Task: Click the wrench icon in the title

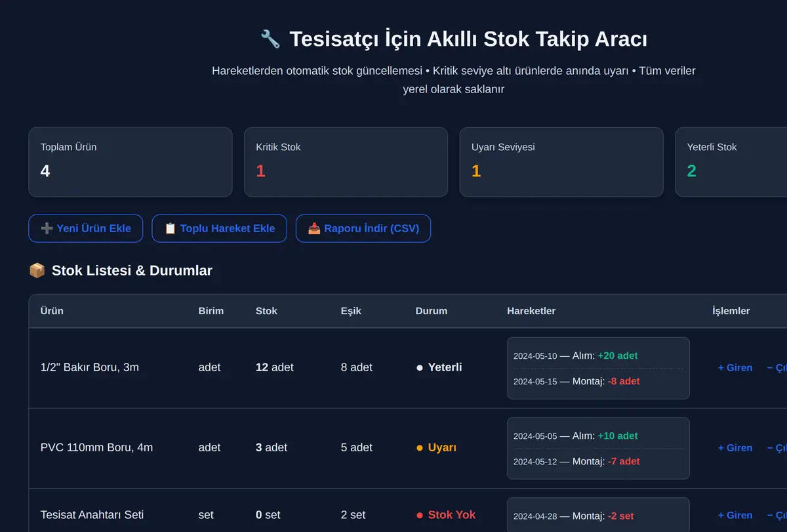Action: click(x=270, y=39)
